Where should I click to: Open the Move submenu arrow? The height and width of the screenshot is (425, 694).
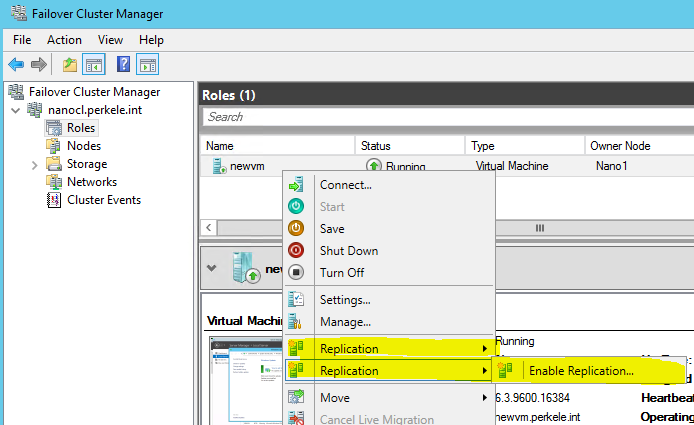pyautogui.click(x=485, y=398)
